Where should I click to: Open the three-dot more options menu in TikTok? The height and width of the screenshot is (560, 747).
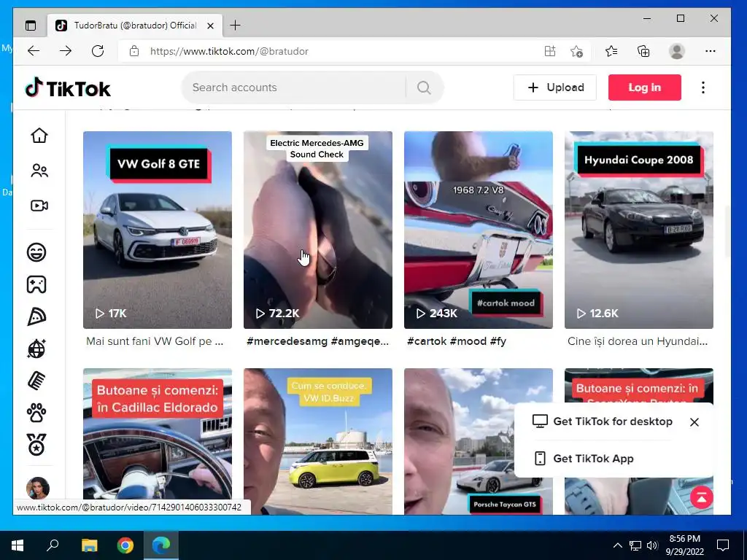(x=703, y=87)
